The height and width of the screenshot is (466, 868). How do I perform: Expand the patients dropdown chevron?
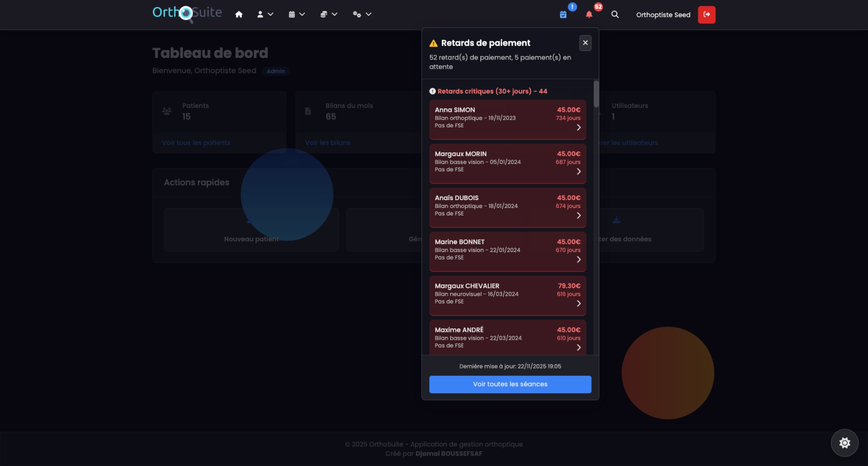[x=270, y=14]
